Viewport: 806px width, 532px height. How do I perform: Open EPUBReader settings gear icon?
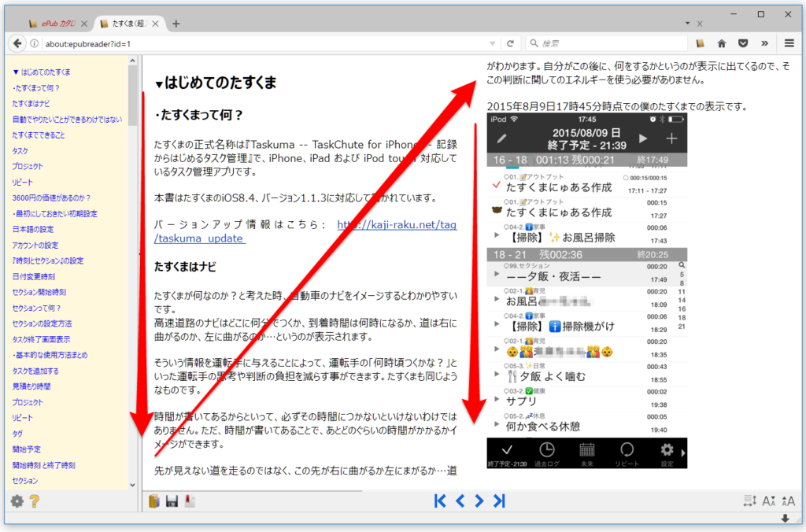coord(17,501)
